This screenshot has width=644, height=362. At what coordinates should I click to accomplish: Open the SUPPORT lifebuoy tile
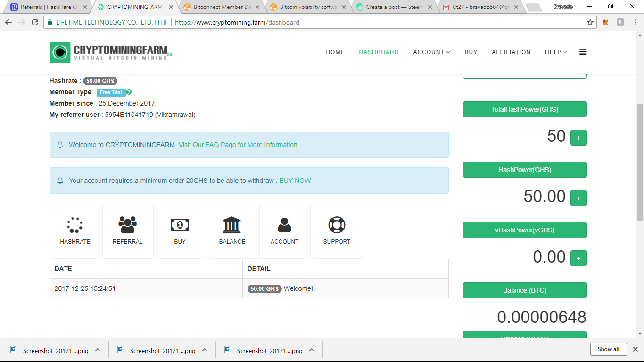click(337, 231)
